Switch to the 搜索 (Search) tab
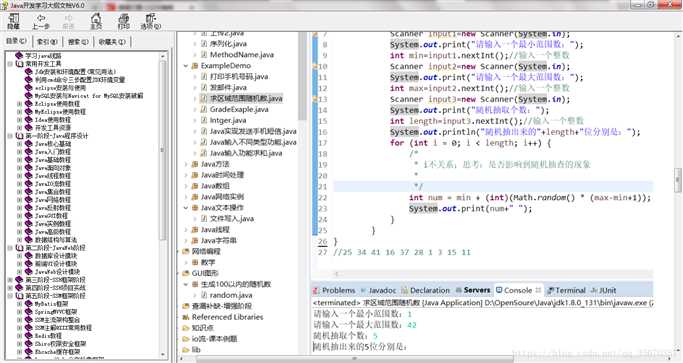This screenshot has height=363, width=683. pos(78,41)
